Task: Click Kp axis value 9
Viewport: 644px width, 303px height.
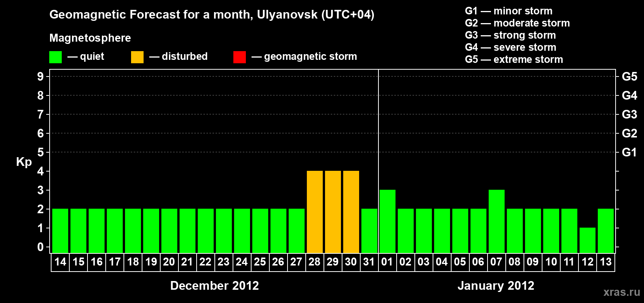Action: pyautogui.click(x=41, y=77)
